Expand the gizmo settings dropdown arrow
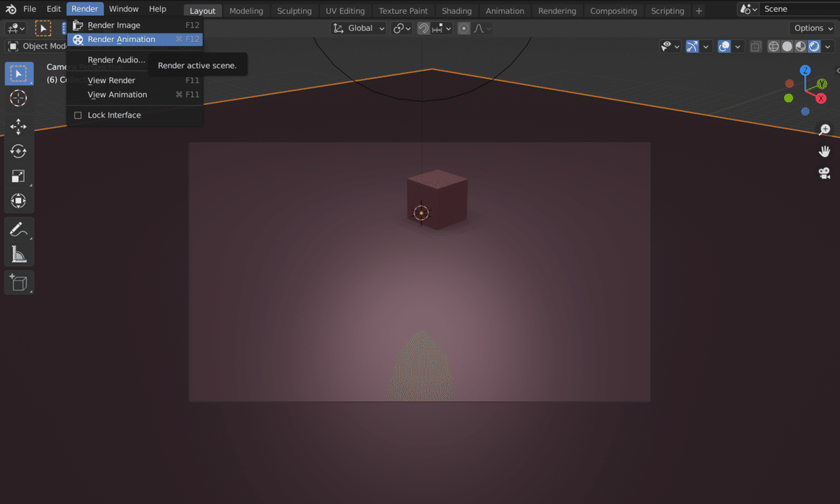Viewport: 840px width, 504px height. point(706,46)
